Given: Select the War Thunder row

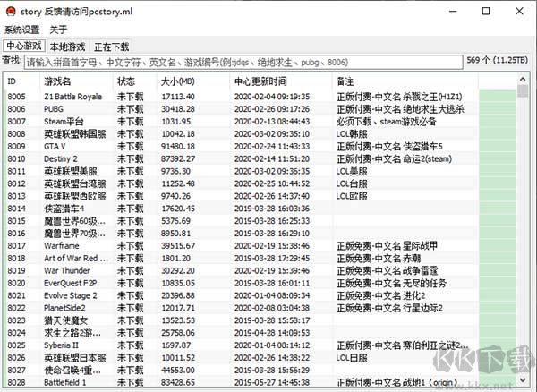Looking at the screenshot, I should pyautogui.click(x=241, y=271).
